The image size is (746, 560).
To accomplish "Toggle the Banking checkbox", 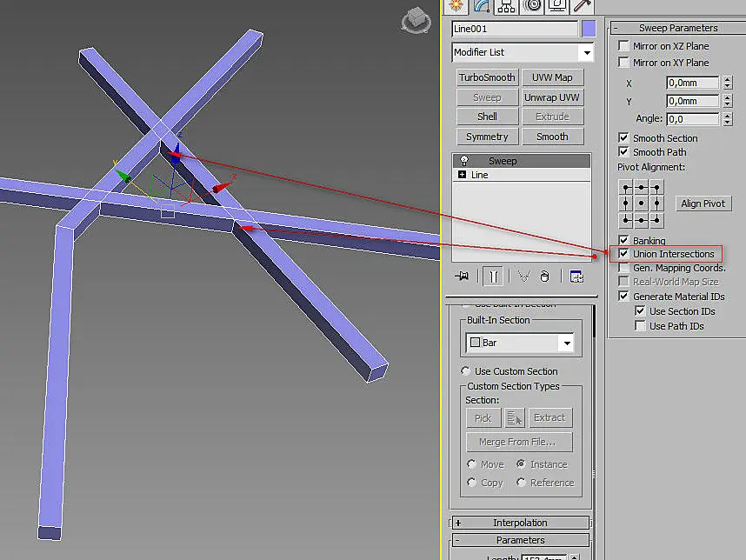I will 623,240.
